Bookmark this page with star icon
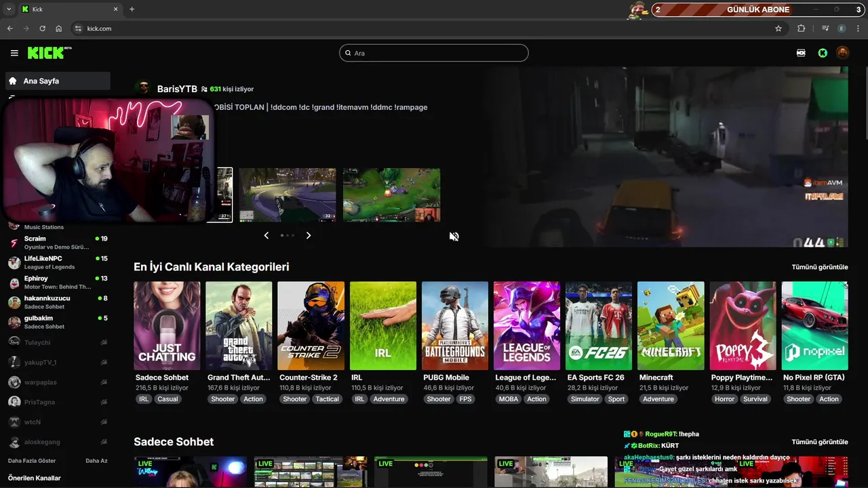 click(778, 28)
